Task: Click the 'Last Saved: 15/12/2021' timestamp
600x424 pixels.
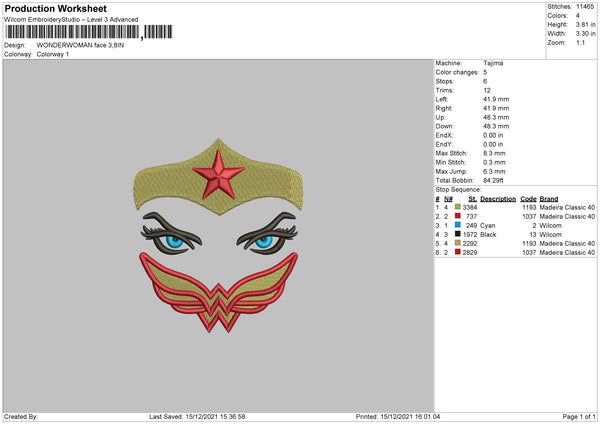Action: tap(197, 416)
